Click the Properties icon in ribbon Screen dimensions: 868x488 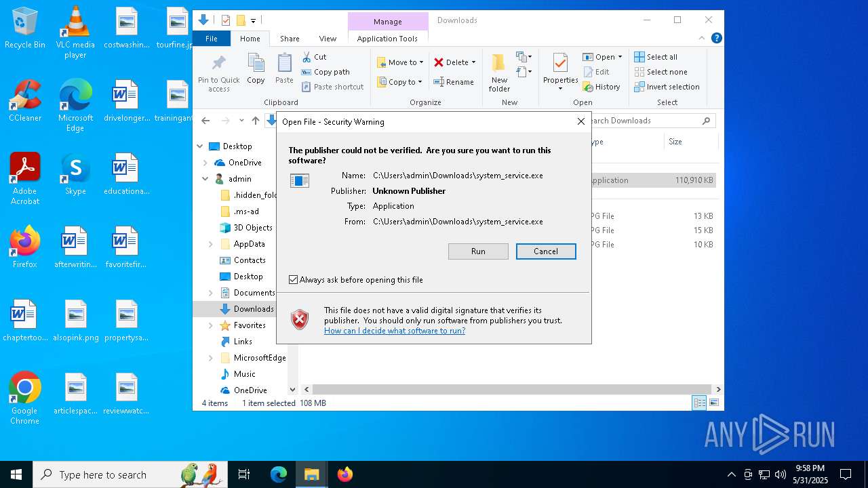(560, 62)
